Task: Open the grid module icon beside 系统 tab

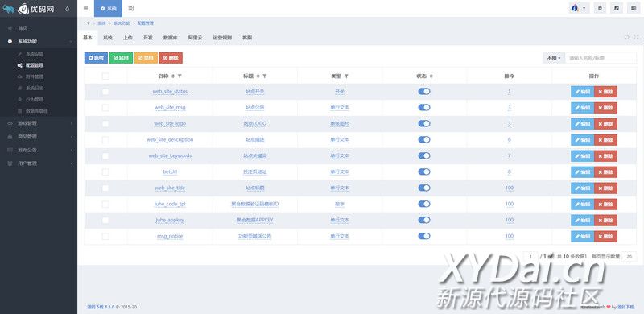Action: pyautogui.click(x=131, y=8)
